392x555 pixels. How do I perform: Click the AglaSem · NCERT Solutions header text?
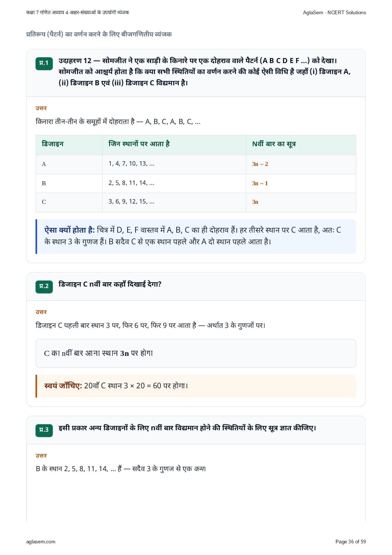pos(334,12)
